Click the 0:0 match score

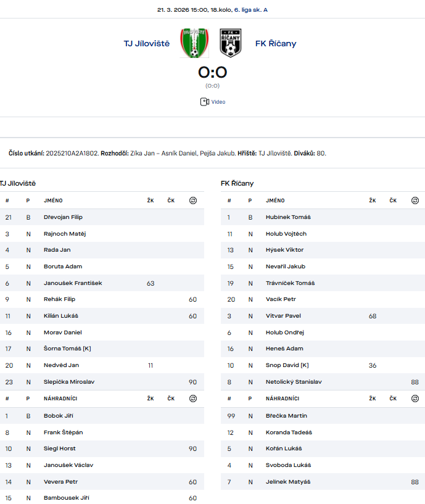(x=212, y=72)
